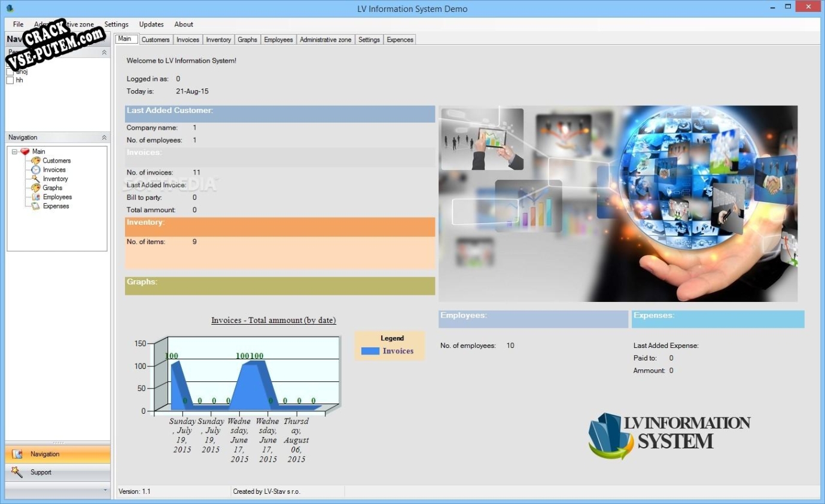The image size is (825, 504).
Task: Click the Legend title in chart legend
Action: (392, 338)
